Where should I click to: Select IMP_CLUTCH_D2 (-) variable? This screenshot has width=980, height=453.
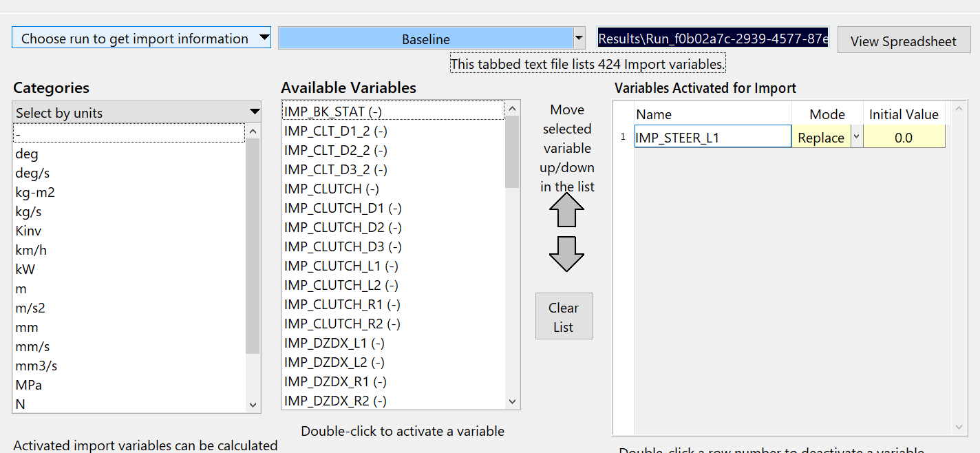393,227
